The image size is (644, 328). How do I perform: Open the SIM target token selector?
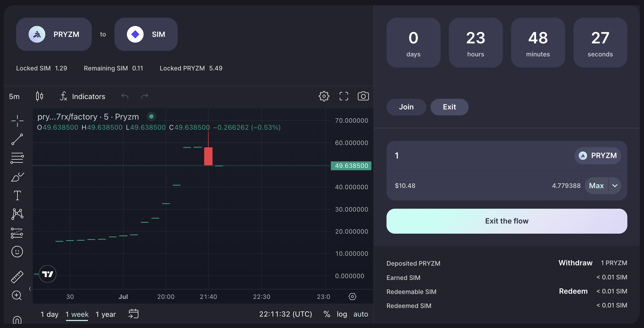click(x=146, y=34)
